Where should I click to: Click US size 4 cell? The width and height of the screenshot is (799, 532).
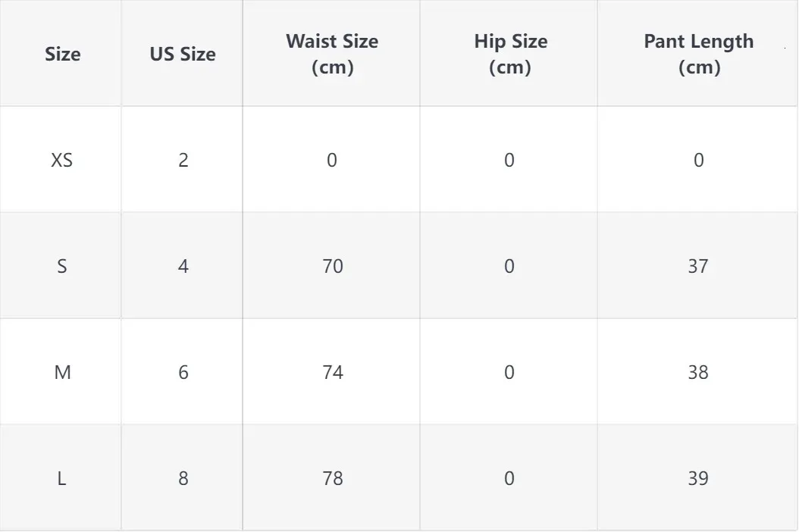point(183,266)
